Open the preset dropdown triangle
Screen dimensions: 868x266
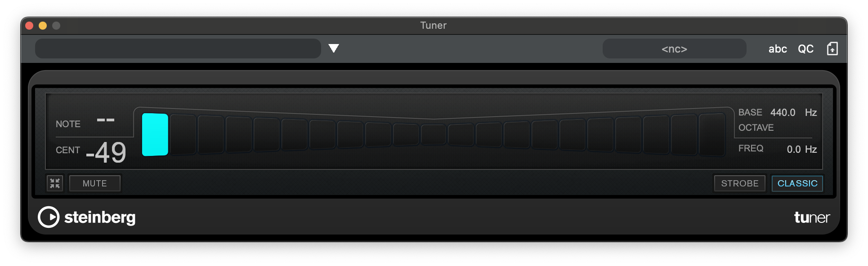click(x=333, y=49)
